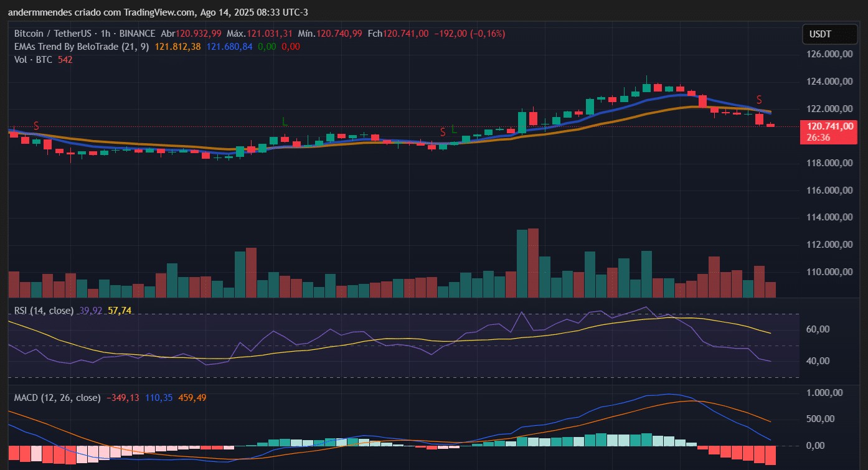Click the Mín value 120.740,99
The height and width of the screenshot is (470, 868).
339,34
